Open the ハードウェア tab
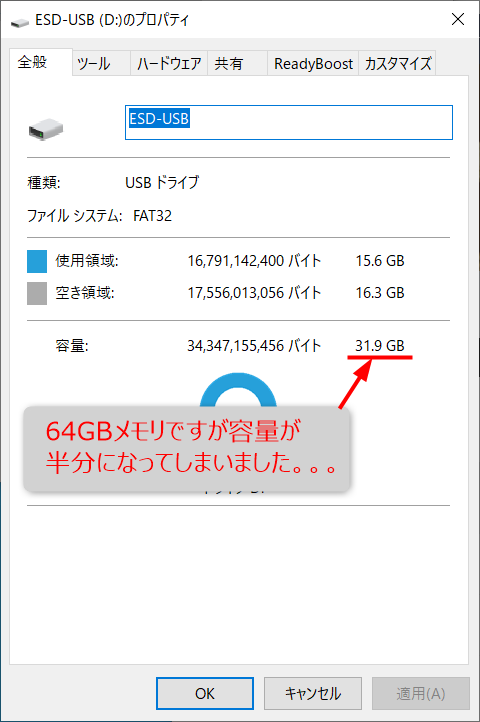Image resolution: width=480 pixels, height=722 pixels. coord(169,64)
